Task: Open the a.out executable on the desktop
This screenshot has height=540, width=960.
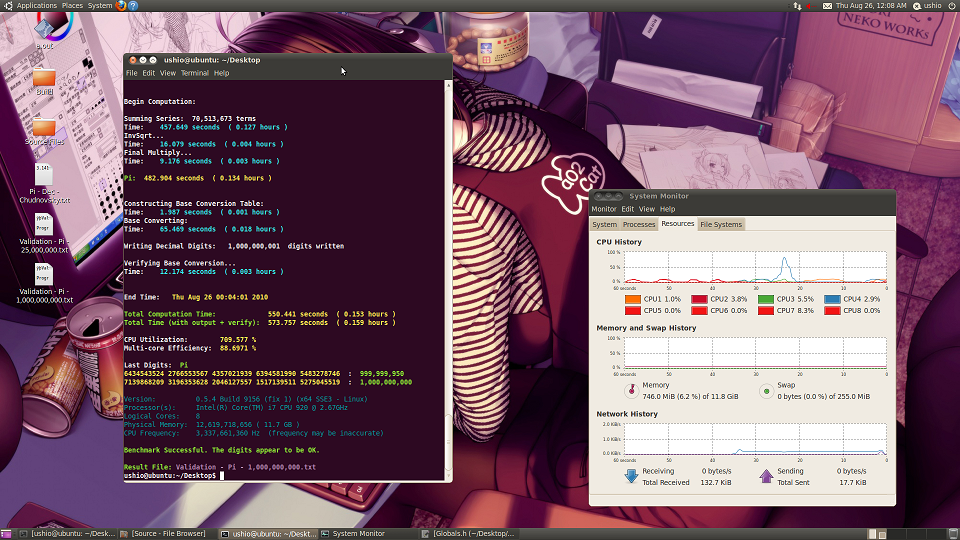Action: 44,28
